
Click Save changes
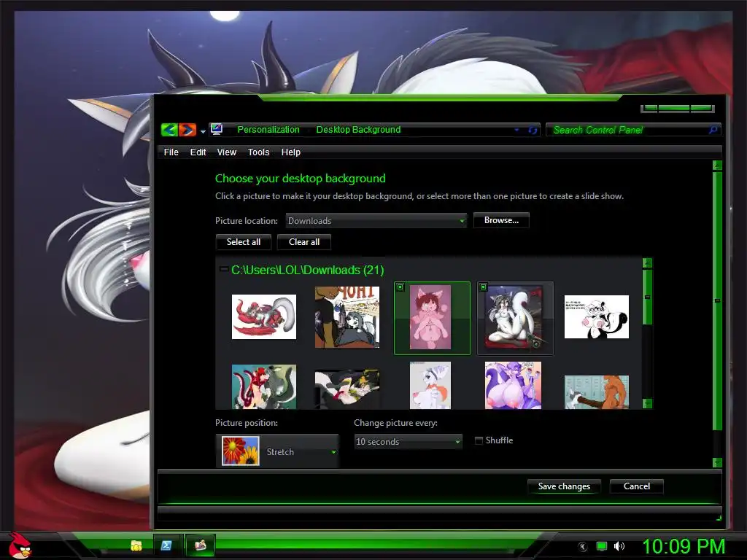[x=564, y=486]
